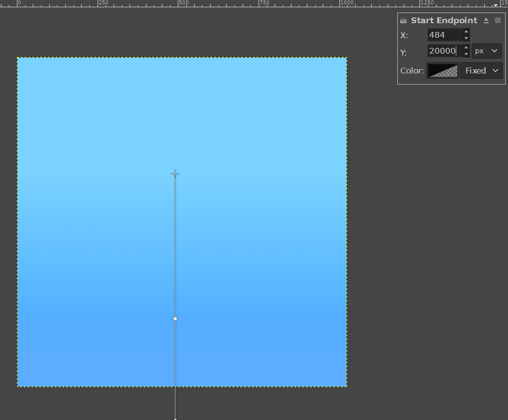Open the px unit dropdown
The height and width of the screenshot is (420, 508).
pyautogui.click(x=486, y=51)
